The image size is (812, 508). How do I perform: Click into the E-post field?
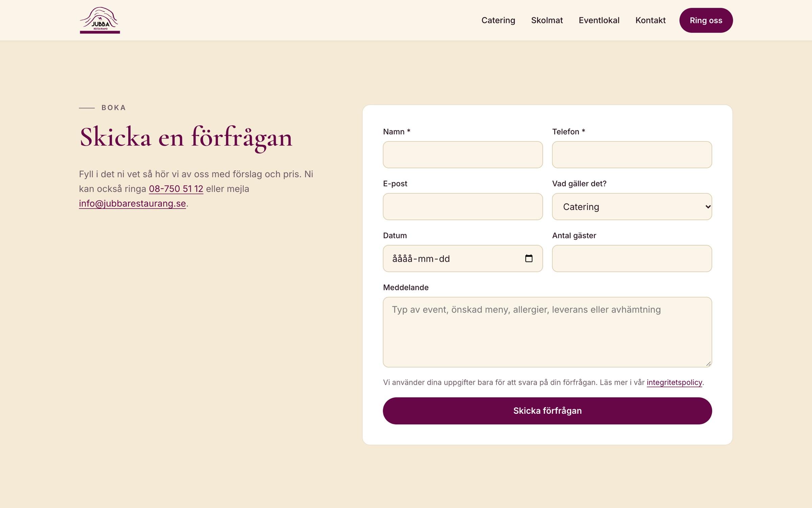(463, 207)
